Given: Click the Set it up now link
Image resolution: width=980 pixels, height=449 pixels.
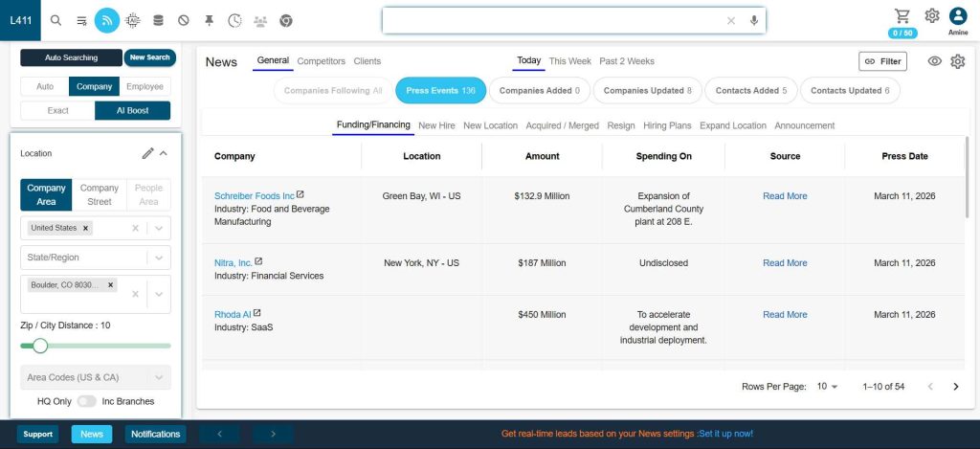Looking at the screenshot, I should pyautogui.click(x=725, y=434).
